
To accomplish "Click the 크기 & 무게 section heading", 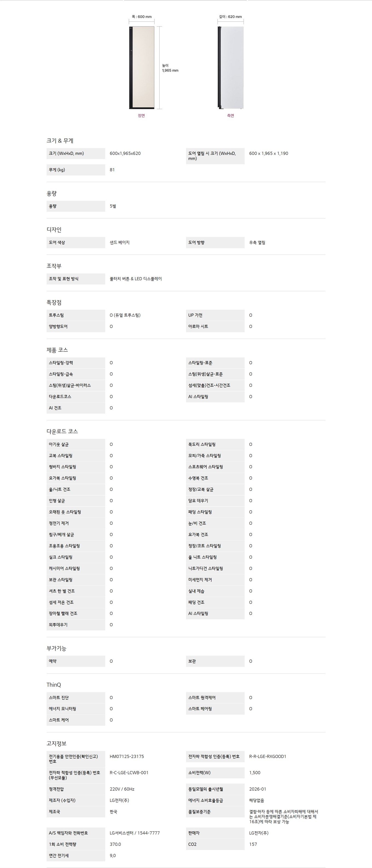I will [x=60, y=141].
